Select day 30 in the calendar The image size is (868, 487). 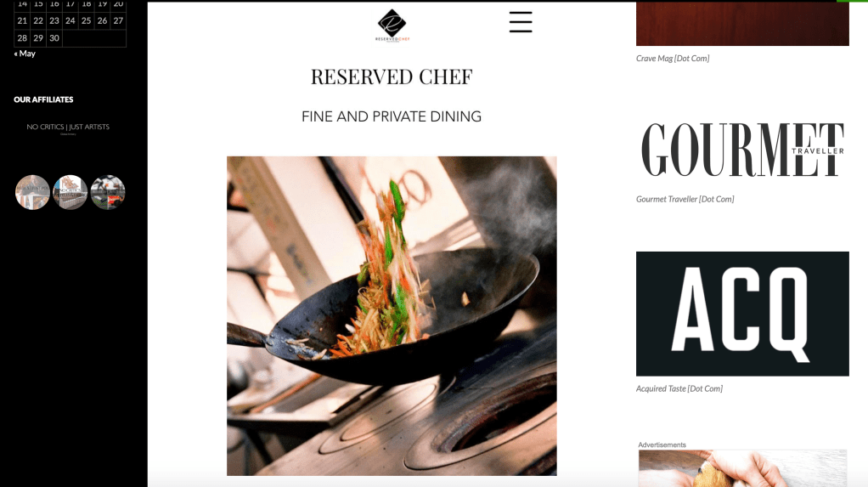coord(54,37)
